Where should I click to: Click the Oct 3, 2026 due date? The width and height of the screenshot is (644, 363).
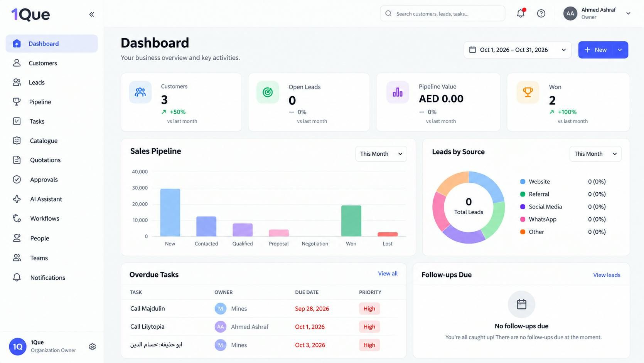310,345
